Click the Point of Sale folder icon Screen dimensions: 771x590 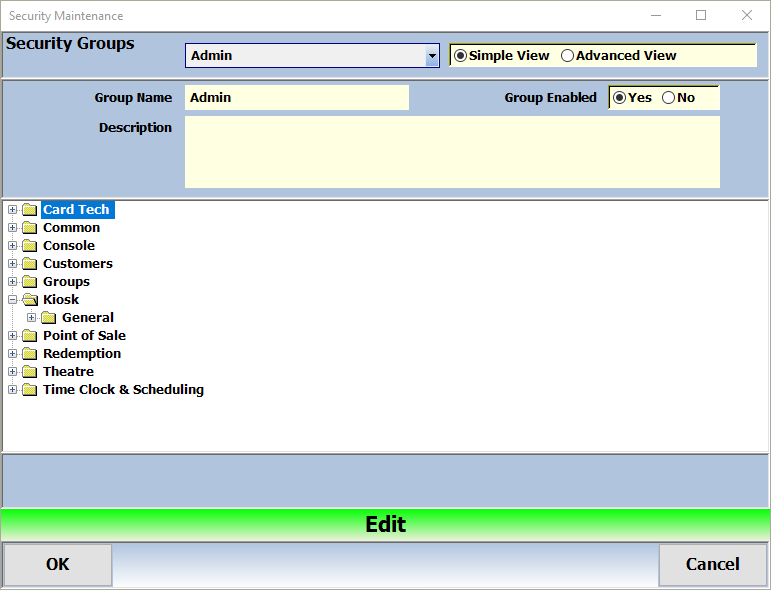[x=29, y=336]
